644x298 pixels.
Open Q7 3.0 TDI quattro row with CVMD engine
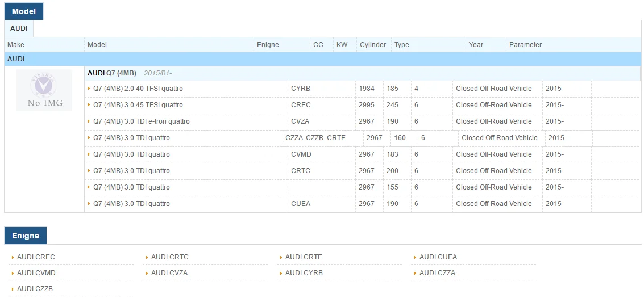(131, 154)
